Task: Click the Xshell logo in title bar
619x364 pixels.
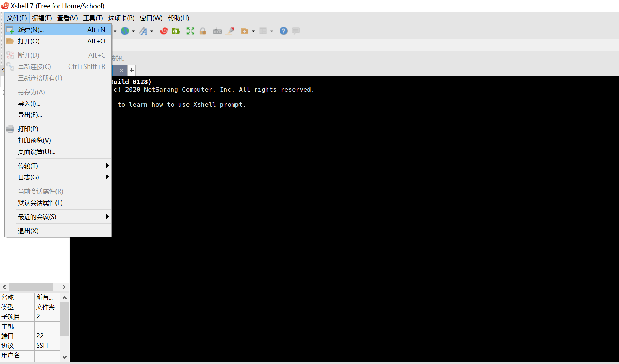Action: [5, 6]
